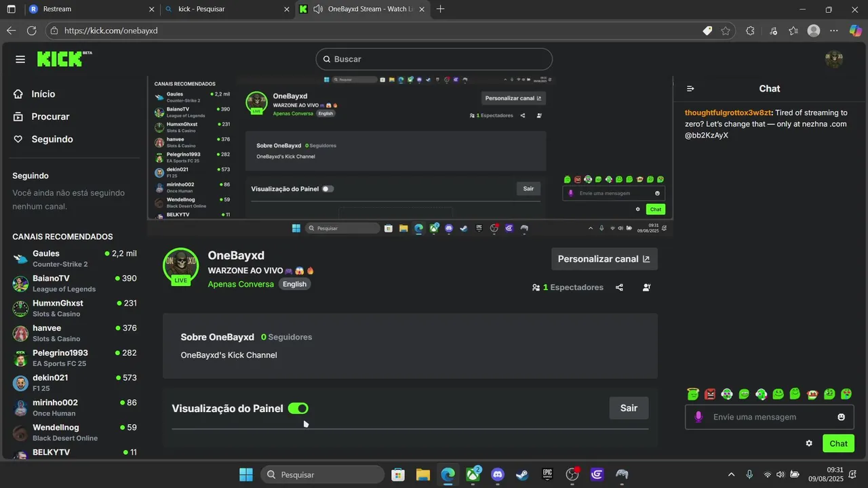The width and height of the screenshot is (868, 488).
Task: Click the Buscar search field
Action: point(434,59)
